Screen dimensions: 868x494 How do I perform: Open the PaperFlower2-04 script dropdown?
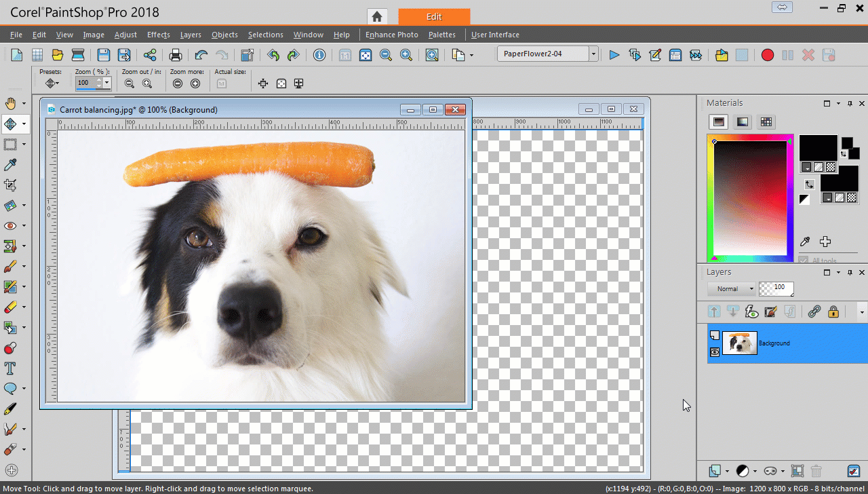coord(593,55)
